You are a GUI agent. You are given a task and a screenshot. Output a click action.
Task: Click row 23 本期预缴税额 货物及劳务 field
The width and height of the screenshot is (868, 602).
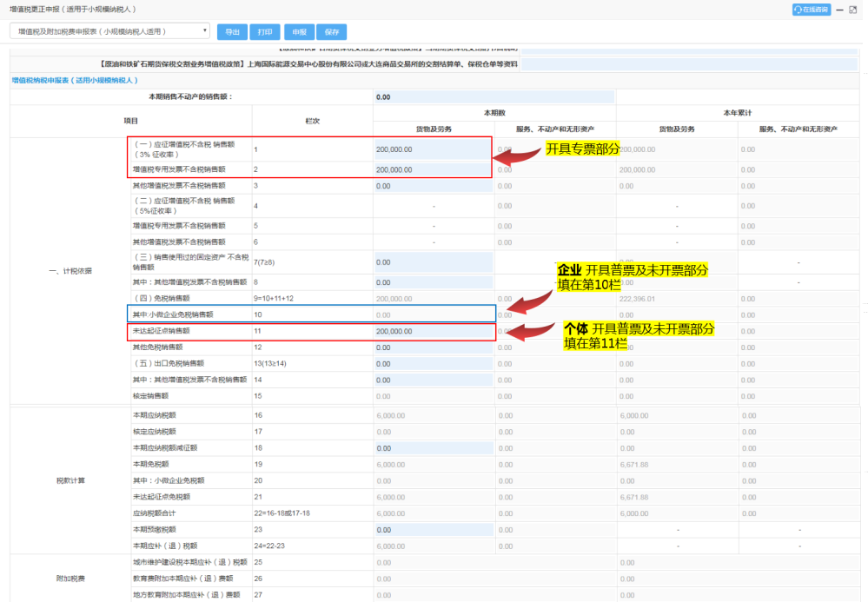(x=433, y=530)
